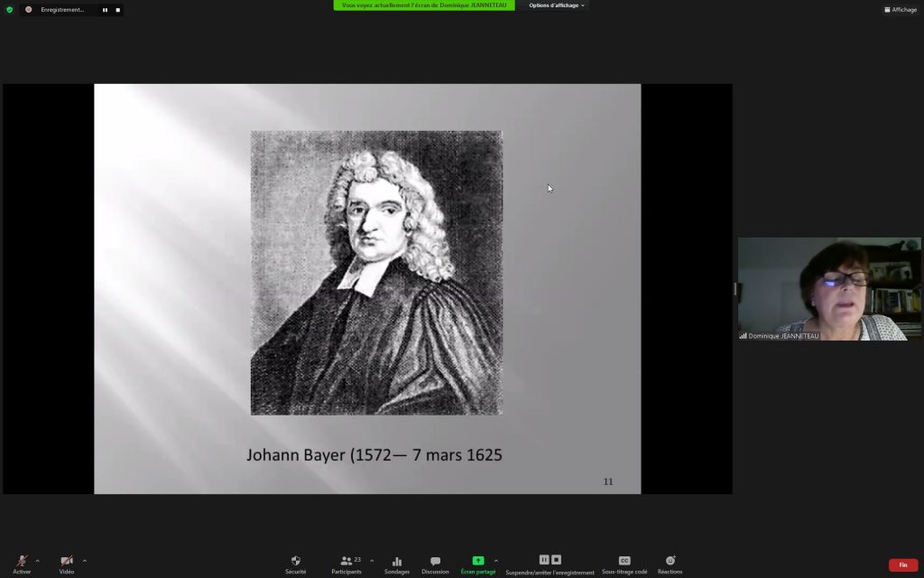924x578 pixels.
Task: Expand audio options arrow next to Activer
Action: 38,560
